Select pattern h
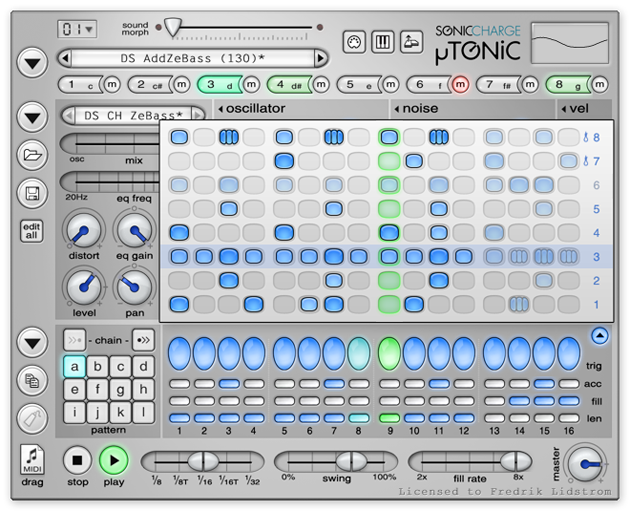 143,389
